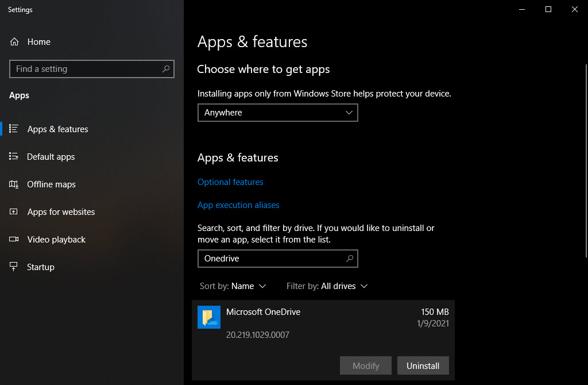Open the Anywhere app source dropdown
588x385 pixels.
click(277, 113)
